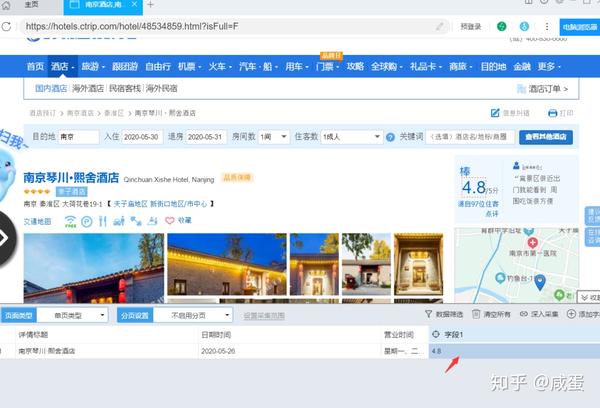Click 攻略 in navigation bar
The width and height of the screenshot is (600, 408).
tap(355, 66)
